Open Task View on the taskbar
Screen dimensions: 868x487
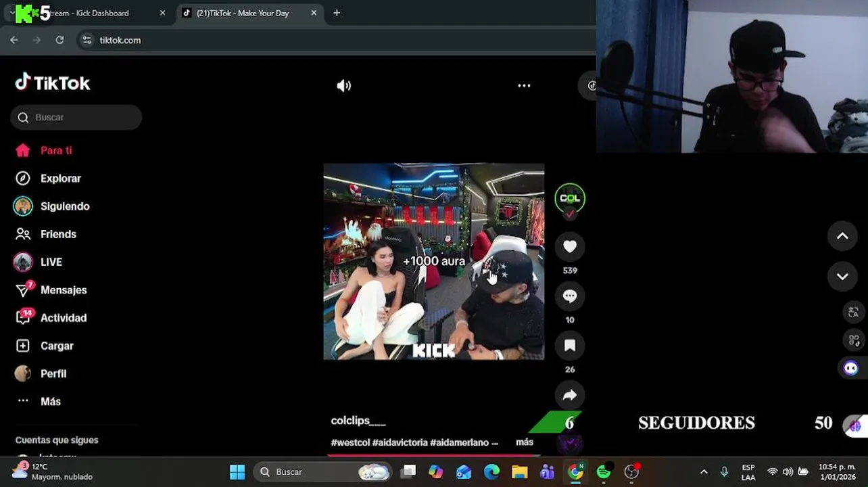pos(408,472)
